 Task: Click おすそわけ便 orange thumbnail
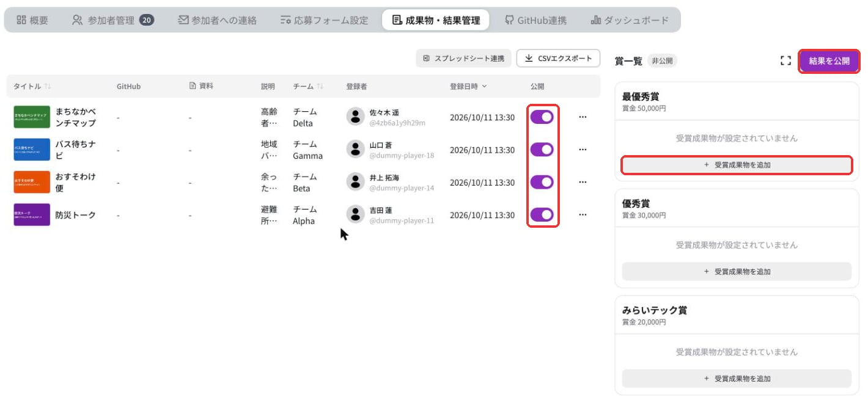[x=32, y=182]
